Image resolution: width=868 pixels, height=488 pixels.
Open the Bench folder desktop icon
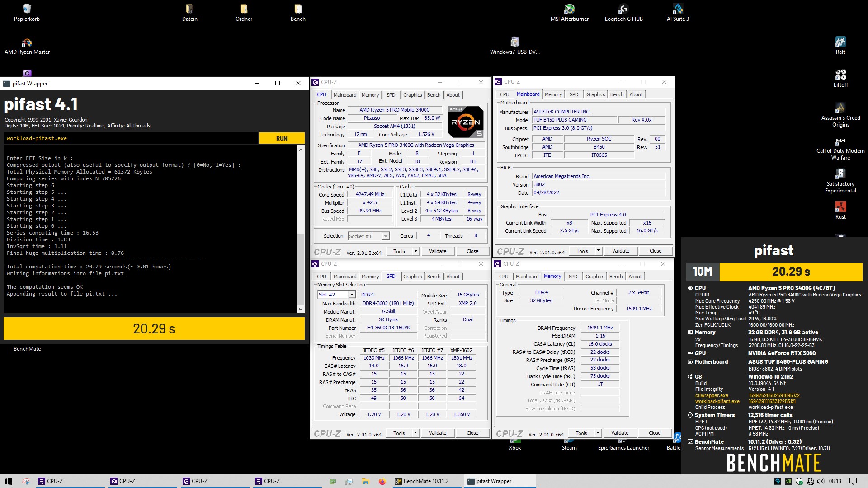point(298,12)
